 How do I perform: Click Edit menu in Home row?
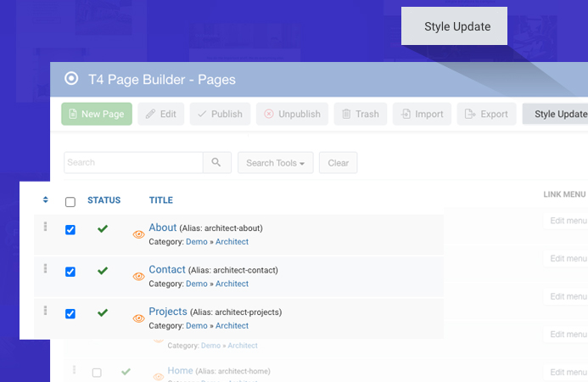click(x=566, y=373)
